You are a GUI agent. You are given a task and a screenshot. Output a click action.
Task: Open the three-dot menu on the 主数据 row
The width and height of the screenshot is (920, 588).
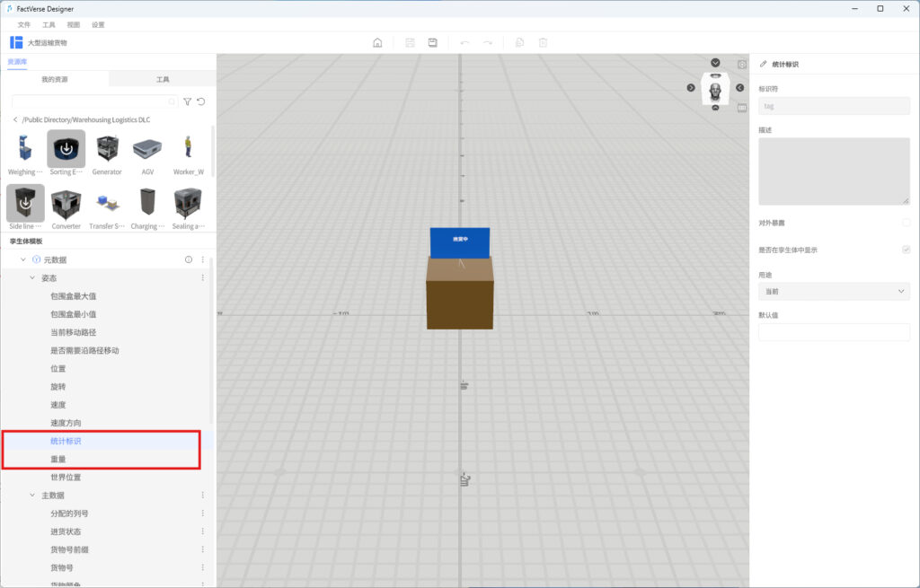[x=203, y=496]
